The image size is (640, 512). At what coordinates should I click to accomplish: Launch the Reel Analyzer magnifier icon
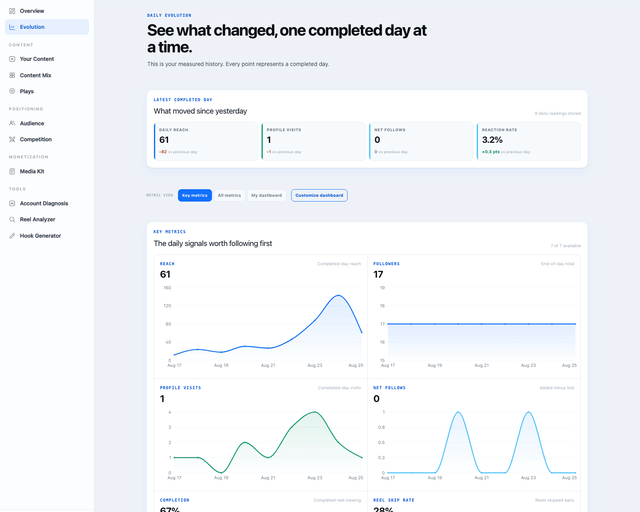pyautogui.click(x=12, y=219)
